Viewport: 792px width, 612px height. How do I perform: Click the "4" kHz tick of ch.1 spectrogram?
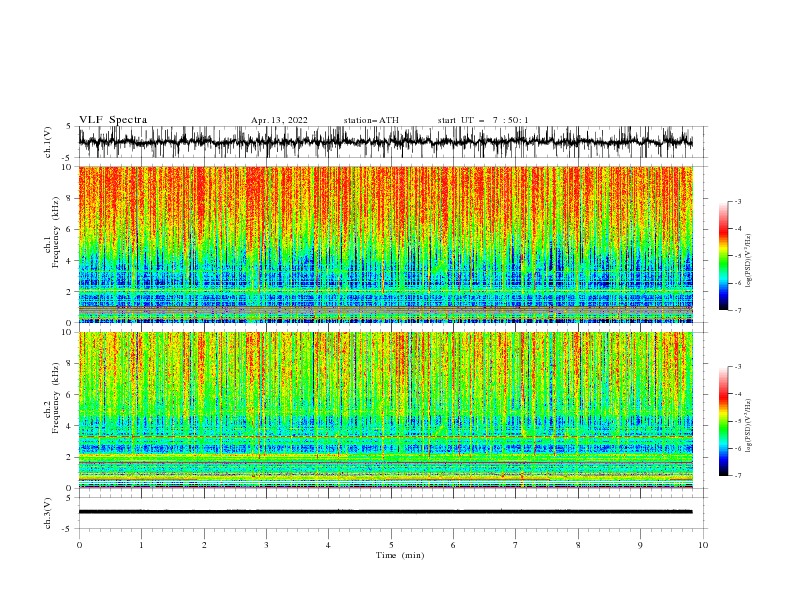pyautogui.click(x=70, y=261)
